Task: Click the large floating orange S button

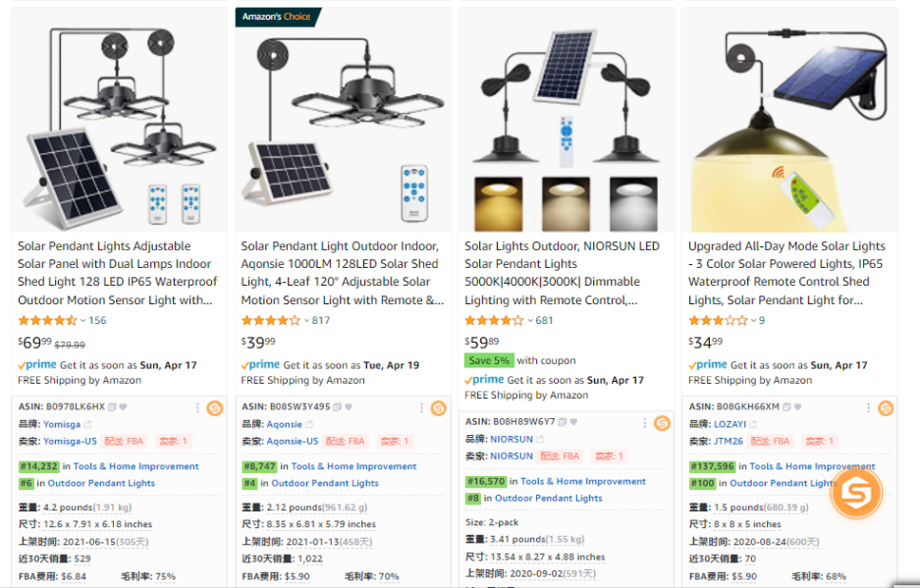Action: click(856, 493)
